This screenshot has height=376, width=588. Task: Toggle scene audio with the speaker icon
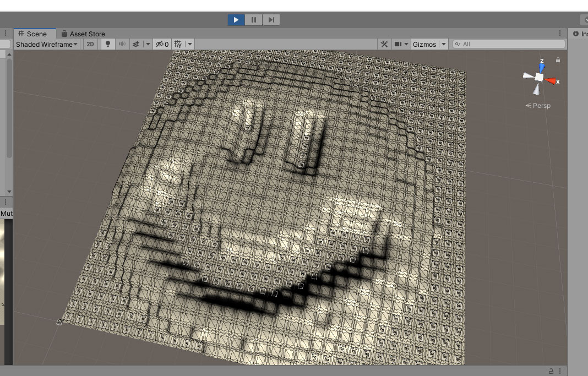tap(122, 44)
